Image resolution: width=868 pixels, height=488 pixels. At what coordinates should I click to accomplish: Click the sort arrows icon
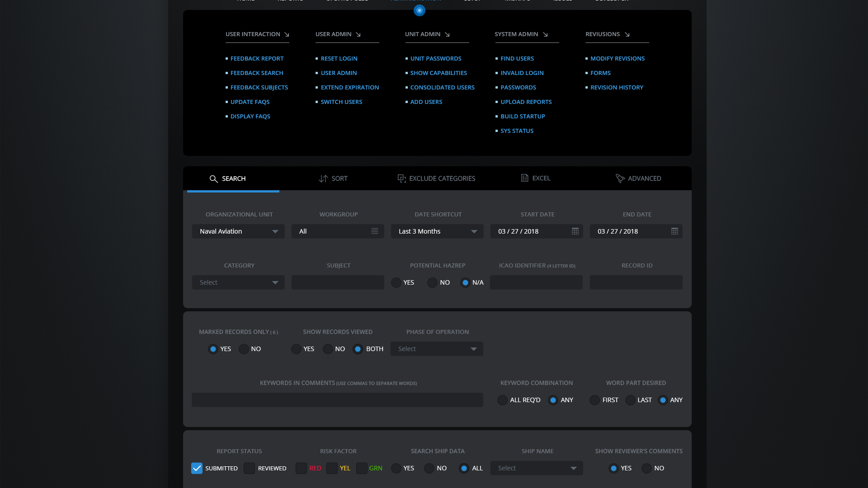[323, 179]
